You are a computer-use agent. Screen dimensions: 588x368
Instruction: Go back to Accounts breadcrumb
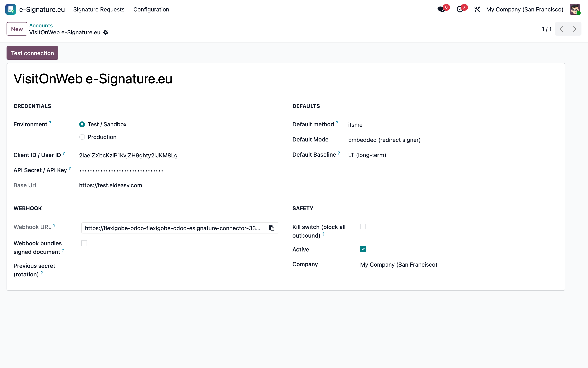(x=41, y=26)
